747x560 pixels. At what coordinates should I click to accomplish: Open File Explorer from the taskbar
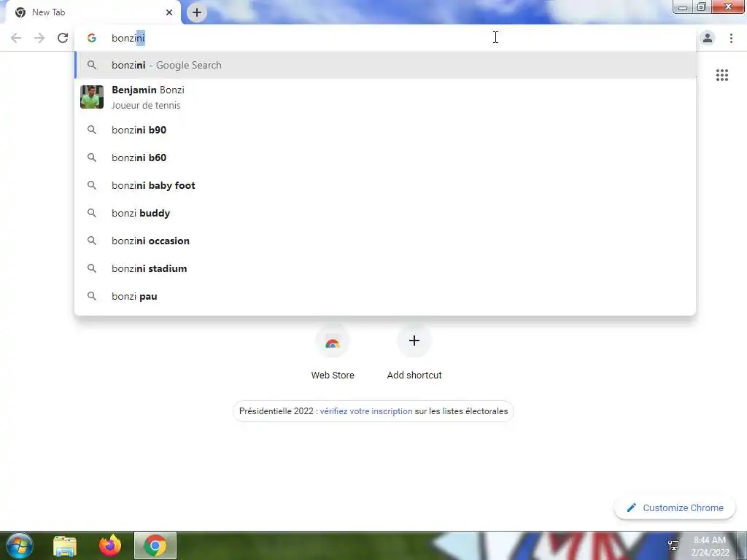click(x=65, y=545)
